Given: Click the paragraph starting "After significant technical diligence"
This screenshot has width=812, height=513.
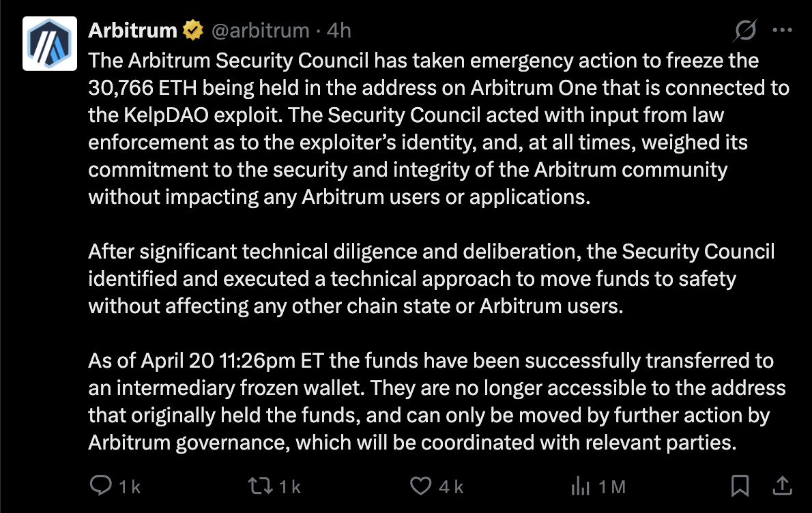Looking at the screenshot, I should pos(431,278).
